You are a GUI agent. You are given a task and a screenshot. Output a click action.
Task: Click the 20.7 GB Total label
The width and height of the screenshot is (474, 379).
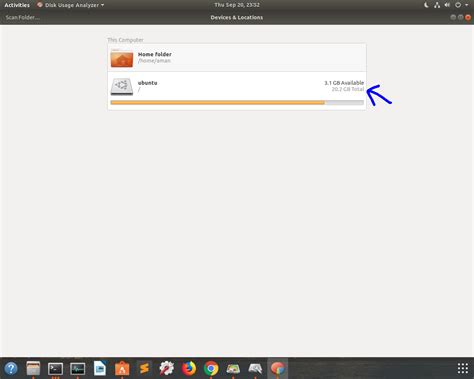pyautogui.click(x=348, y=89)
